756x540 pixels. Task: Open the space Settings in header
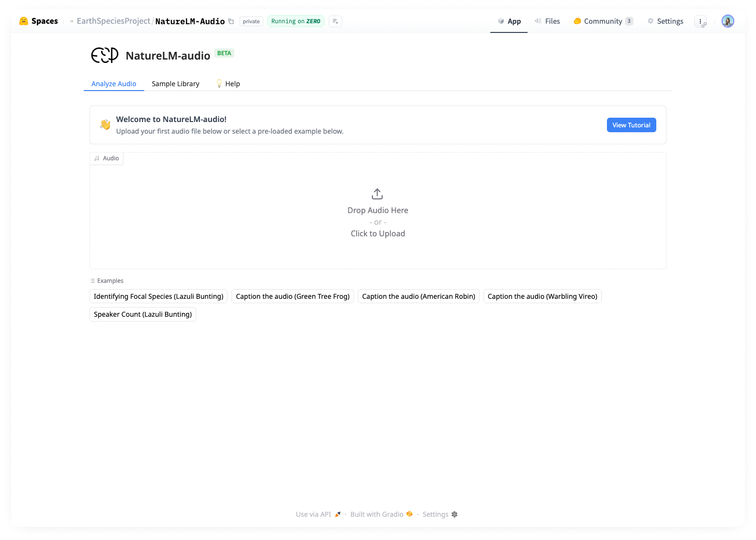pyautogui.click(x=665, y=21)
